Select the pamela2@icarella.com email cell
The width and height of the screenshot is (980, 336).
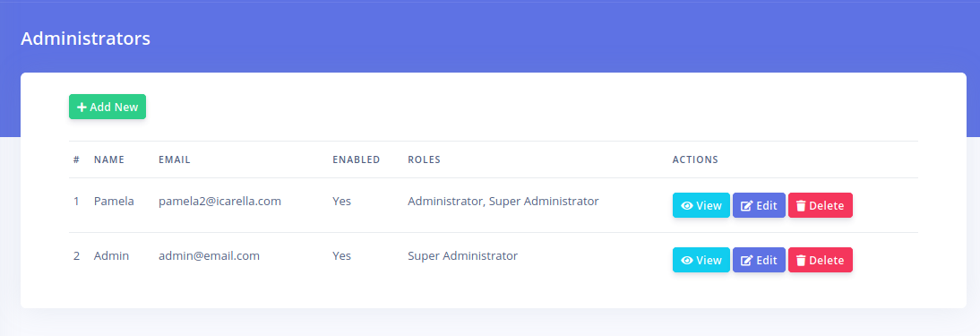[220, 202]
